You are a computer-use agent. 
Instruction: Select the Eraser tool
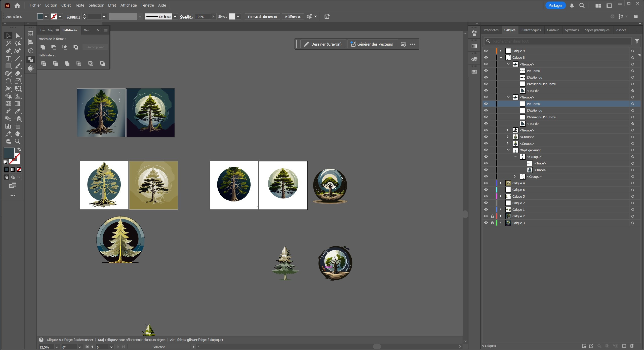tap(18, 74)
